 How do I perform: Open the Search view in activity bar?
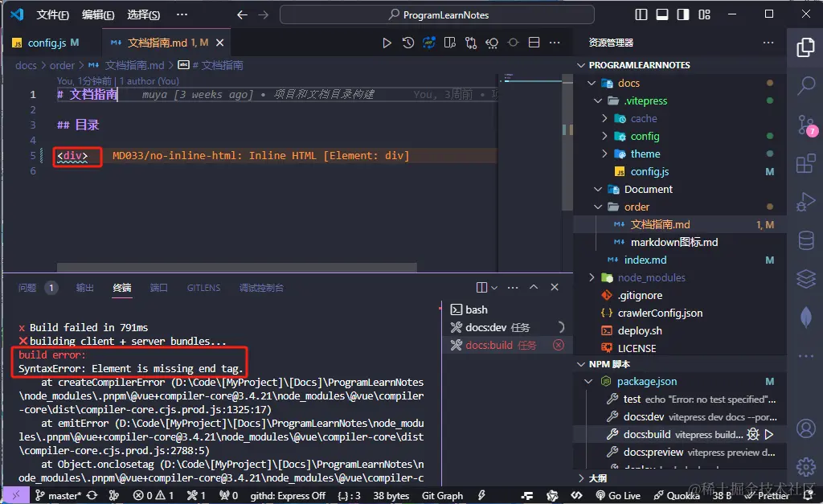[805, 85]
